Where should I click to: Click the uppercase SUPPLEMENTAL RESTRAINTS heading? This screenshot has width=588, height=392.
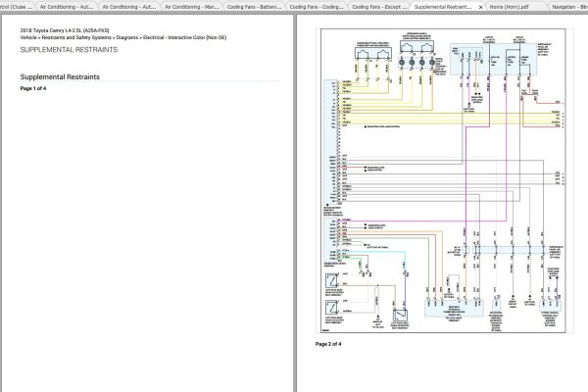[x=68, y=49]
